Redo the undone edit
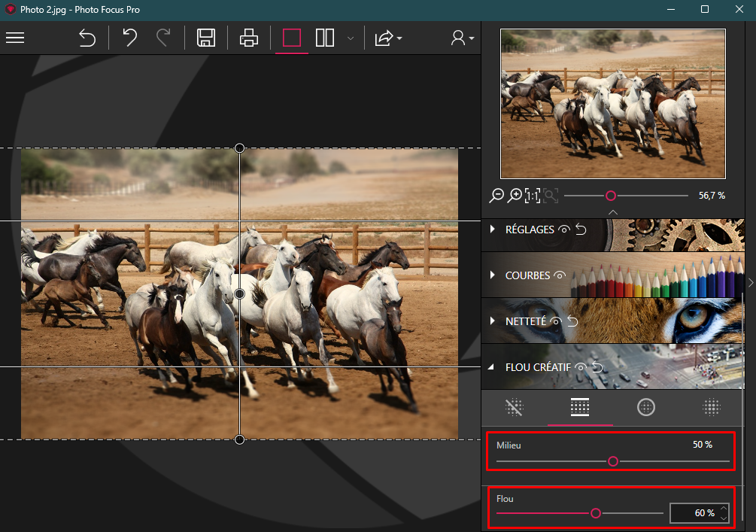 pos(163,38)
